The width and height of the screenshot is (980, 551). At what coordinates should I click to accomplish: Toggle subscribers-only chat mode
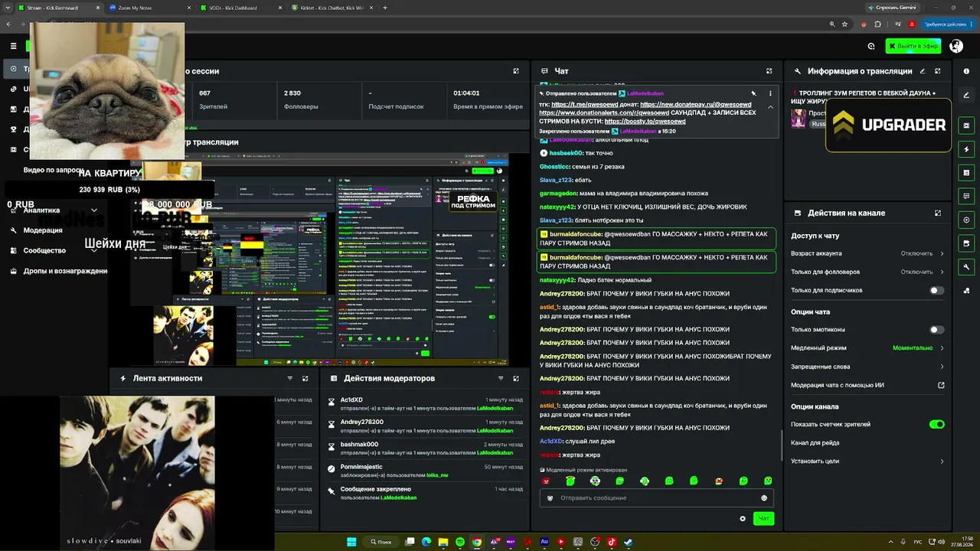936,290
